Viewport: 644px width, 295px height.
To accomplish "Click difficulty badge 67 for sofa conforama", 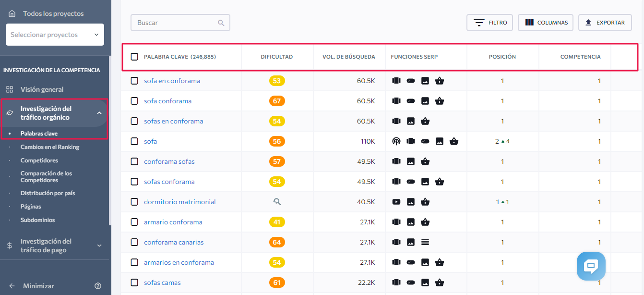I will [277, 101].
